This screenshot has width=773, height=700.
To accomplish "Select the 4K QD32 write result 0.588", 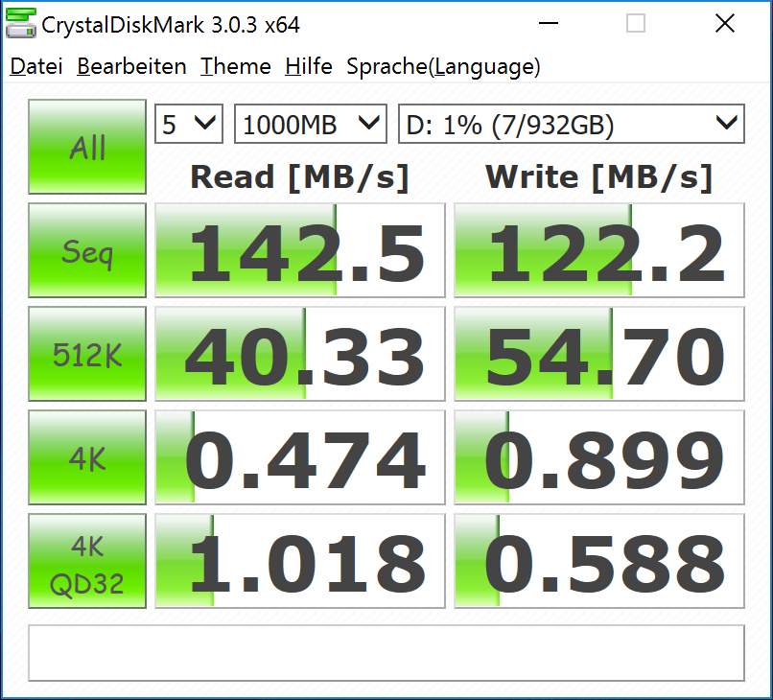I will (599, 561).
